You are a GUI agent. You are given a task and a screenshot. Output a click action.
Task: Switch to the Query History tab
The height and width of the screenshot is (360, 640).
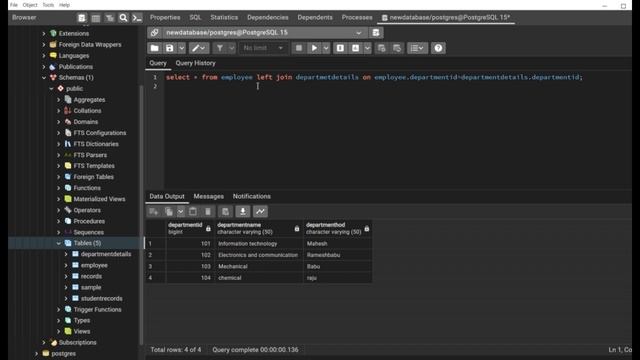pos(196,63)
